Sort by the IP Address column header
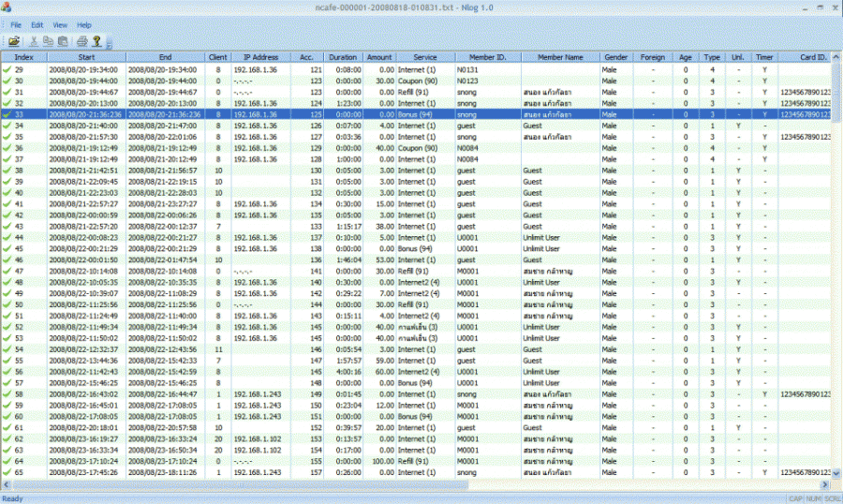Image resolution: width=843 pixels, height=504 pixels. click(260, 57)
